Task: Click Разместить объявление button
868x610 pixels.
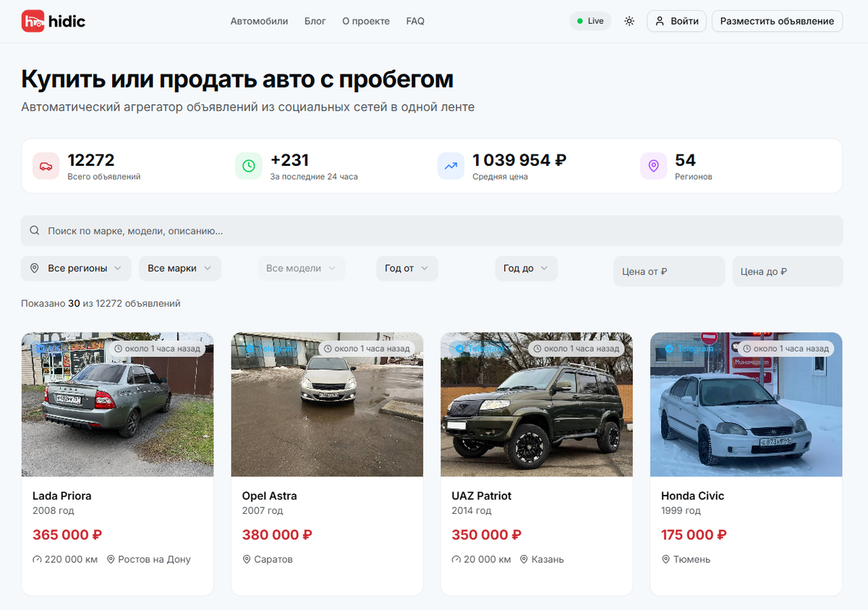Action: point(778,21)
